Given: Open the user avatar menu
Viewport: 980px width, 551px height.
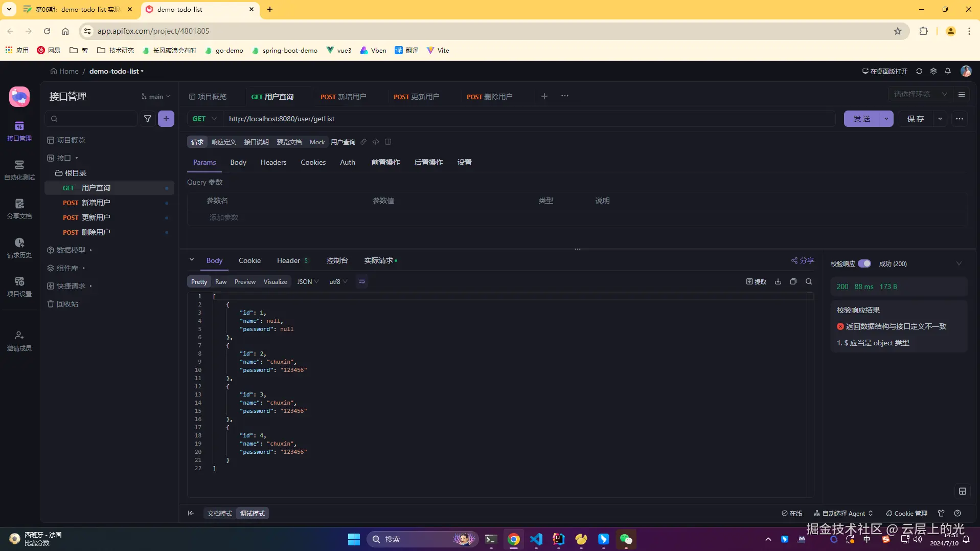Looking at the screenshot, I should coord(966,71).
